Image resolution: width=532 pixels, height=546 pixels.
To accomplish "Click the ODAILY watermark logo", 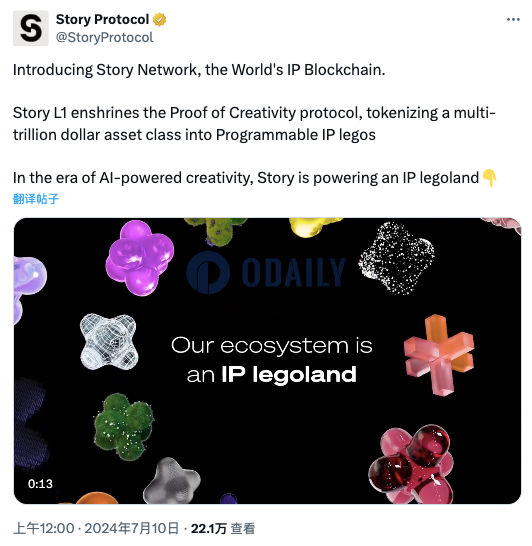I will (266, 273).
